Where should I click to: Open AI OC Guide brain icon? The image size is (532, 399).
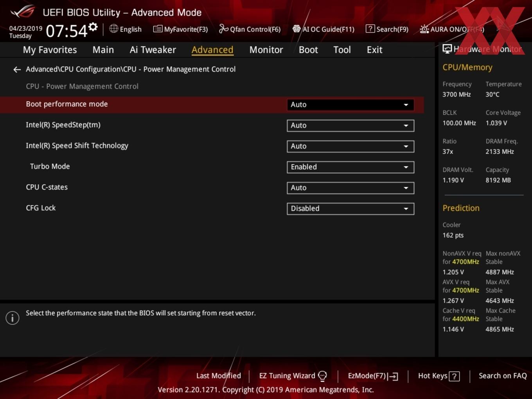[297, 29]
